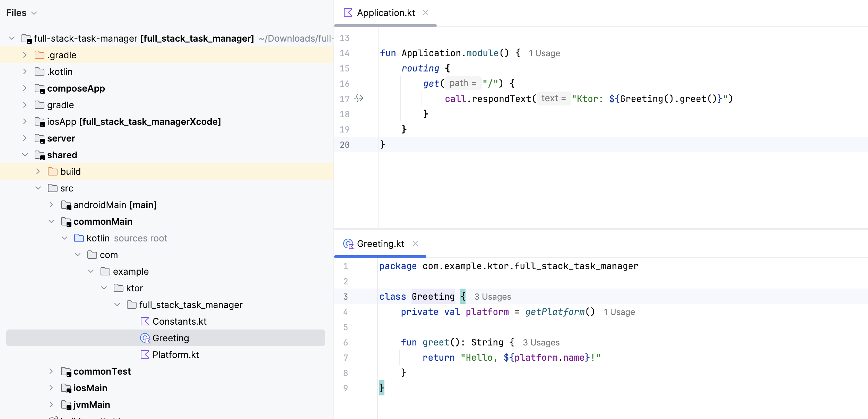This screenshot has height=419, width=868.
Task: Switch to the Greeting.kt tab
Action: click(380, 244)
